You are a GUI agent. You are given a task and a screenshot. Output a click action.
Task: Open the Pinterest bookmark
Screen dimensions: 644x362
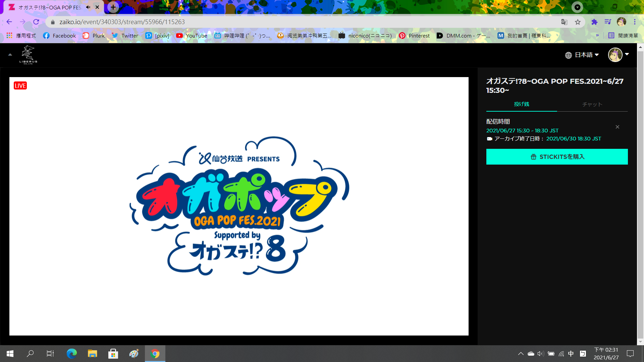coord(414,36)
